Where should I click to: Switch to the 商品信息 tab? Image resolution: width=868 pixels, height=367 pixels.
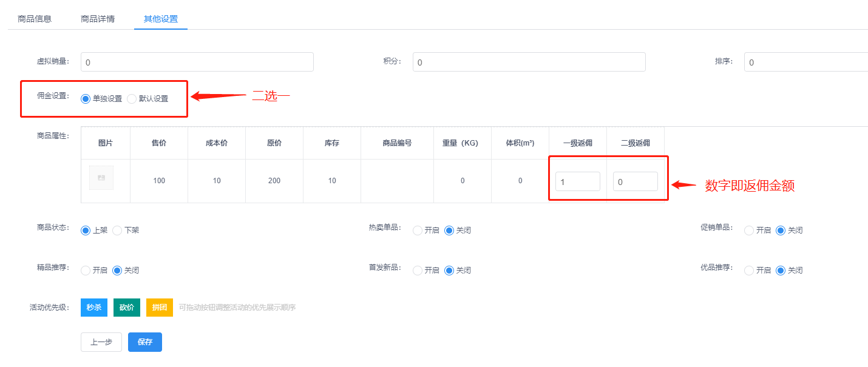35,19
